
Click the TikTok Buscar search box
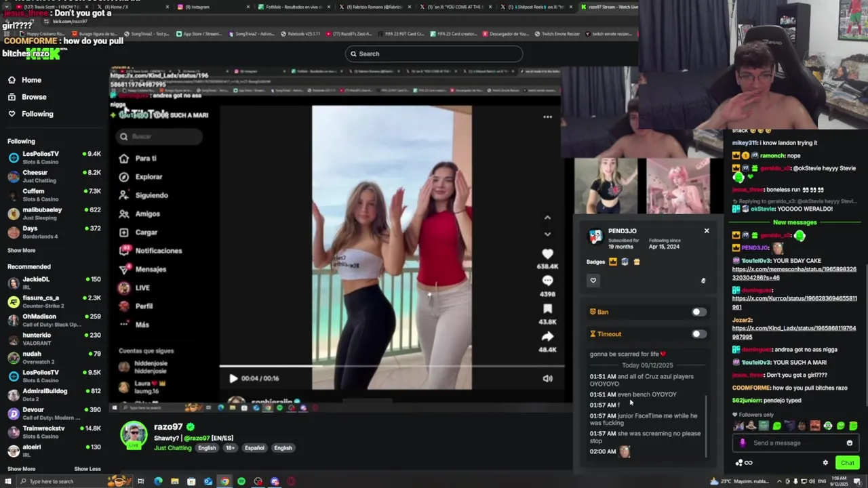coord(160,136)
